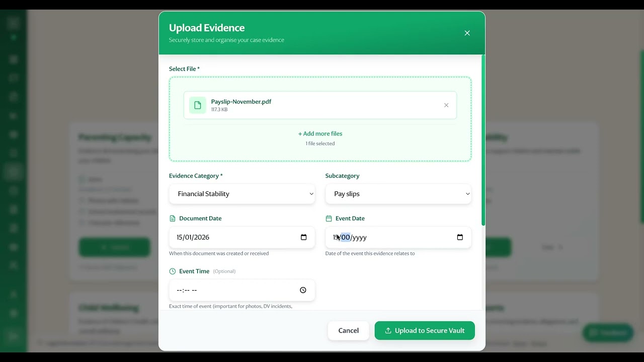The height and width of the screenshot is (362, 644).
Task: Open Event Date calendar picker
Action: [x=460, y=237]
